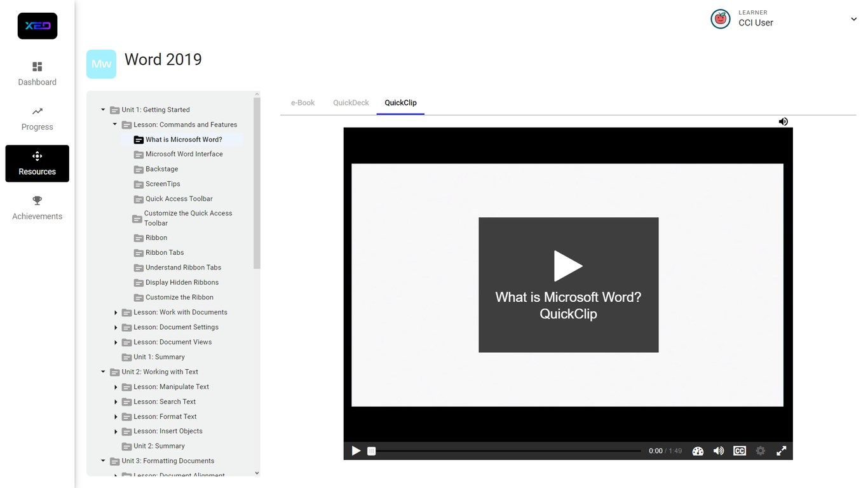Screen dimensions: 868x488
Task: Click the CCI User apple avatar
Action: (x=720, y=19)
